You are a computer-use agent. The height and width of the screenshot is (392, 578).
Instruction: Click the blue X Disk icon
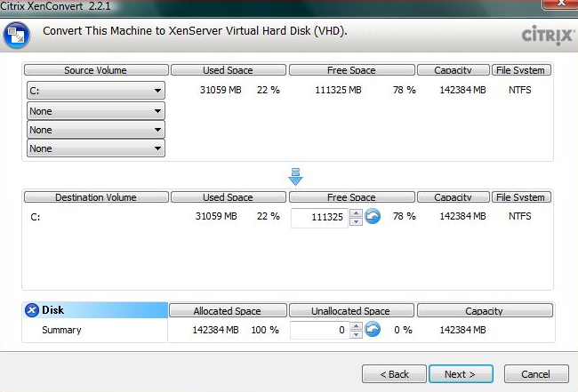(x=32, y=310)
